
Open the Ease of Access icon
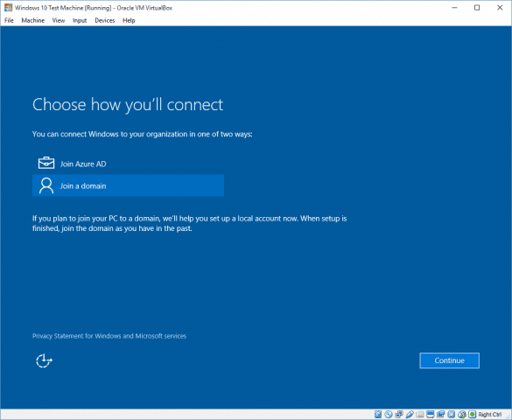click(x=44, y=360)
